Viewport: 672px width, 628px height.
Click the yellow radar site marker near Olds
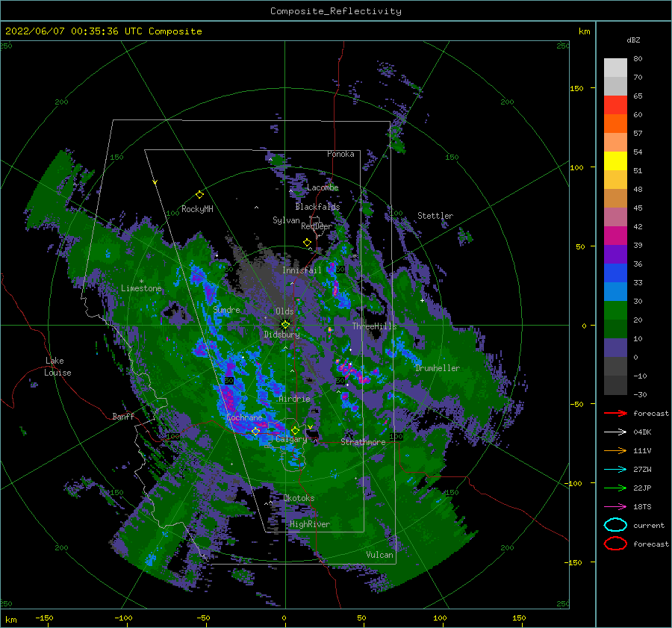click(x=285, y=325)
